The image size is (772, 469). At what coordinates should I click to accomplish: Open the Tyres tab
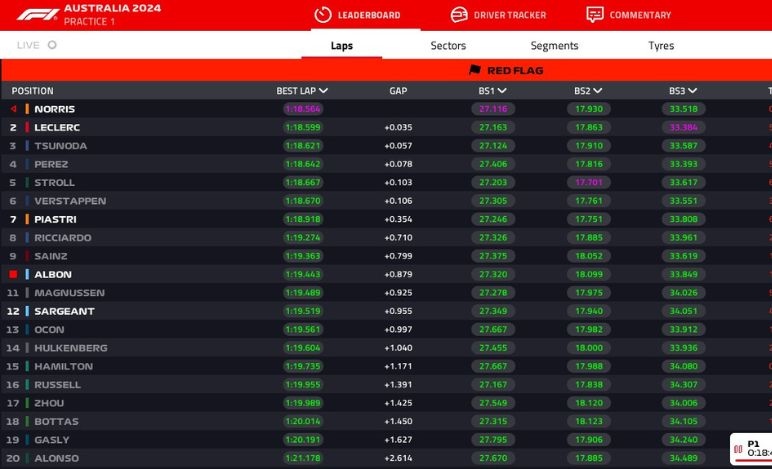[x=661, y=46]
